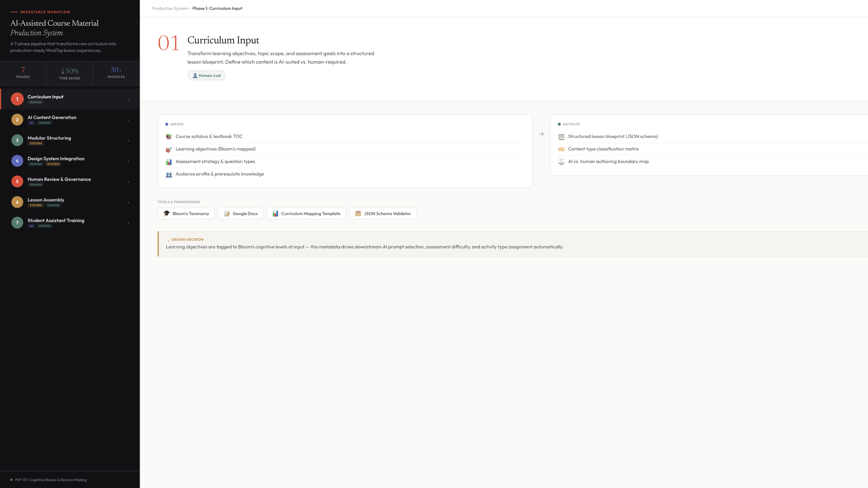868x488 pixels.
Task: Click the Google Docs notepad icon
Action: point(227,213)
